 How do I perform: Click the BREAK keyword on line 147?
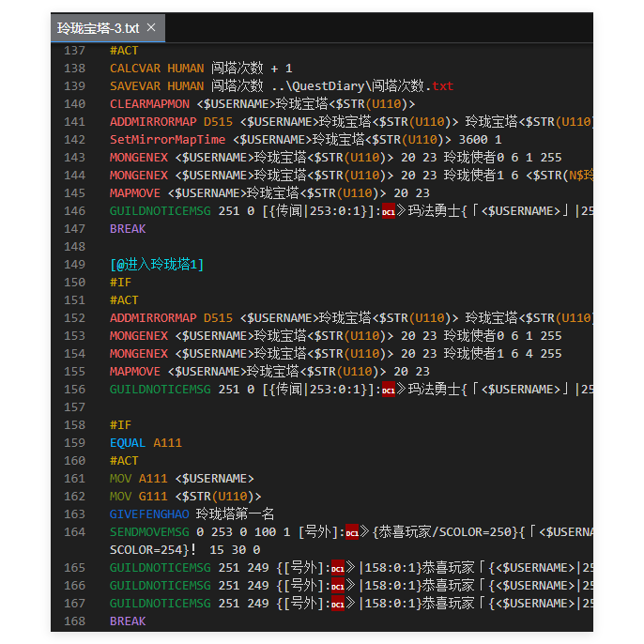point(128,229)
